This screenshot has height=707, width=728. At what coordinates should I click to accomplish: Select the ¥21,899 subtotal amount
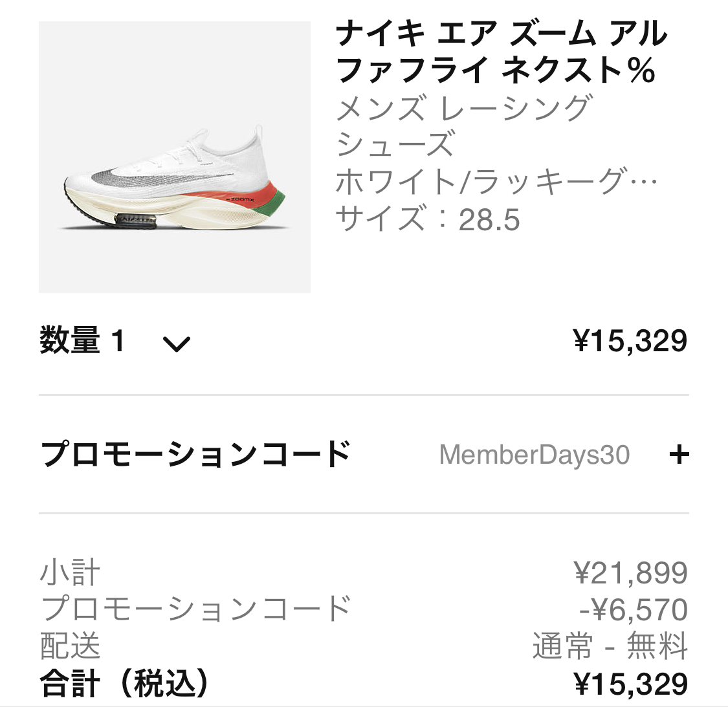pyautogui.click(x=630, y=573)
